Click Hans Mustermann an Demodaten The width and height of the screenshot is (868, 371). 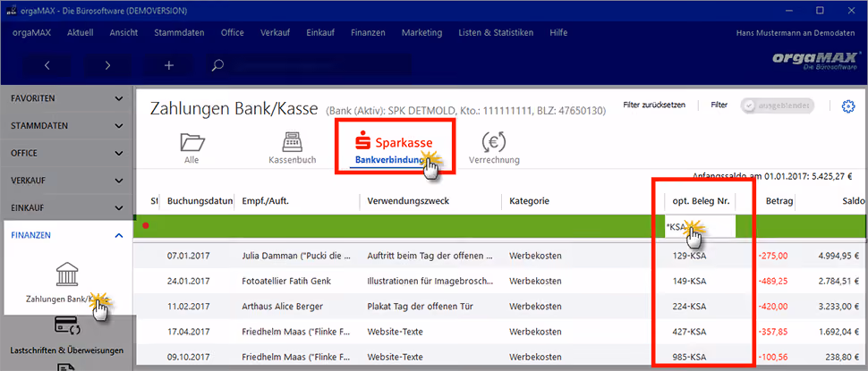796,33
